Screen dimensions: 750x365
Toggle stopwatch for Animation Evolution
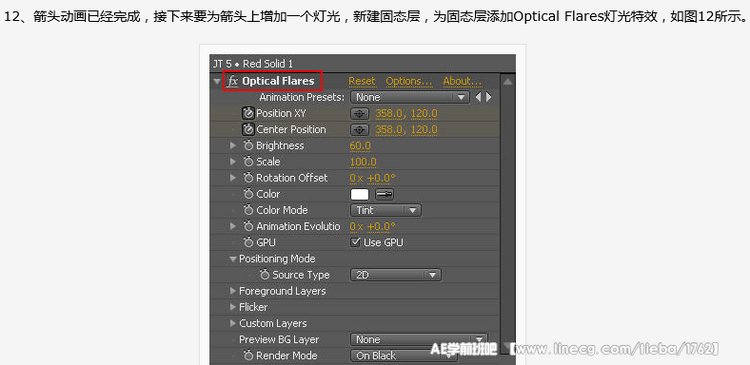[x=248, y=226]
